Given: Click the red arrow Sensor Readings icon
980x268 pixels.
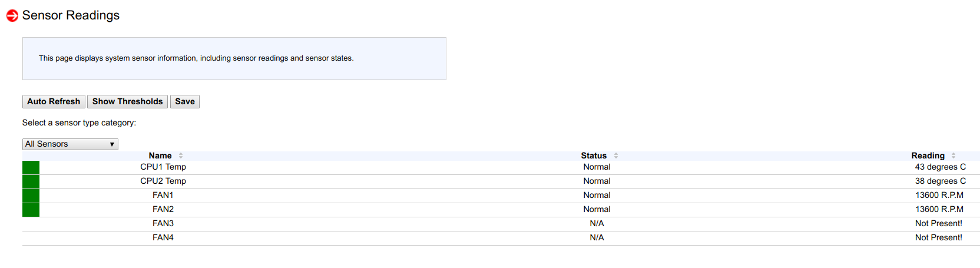Looking at the screenshot, I should pyautogui.click(x=12, y=16).
